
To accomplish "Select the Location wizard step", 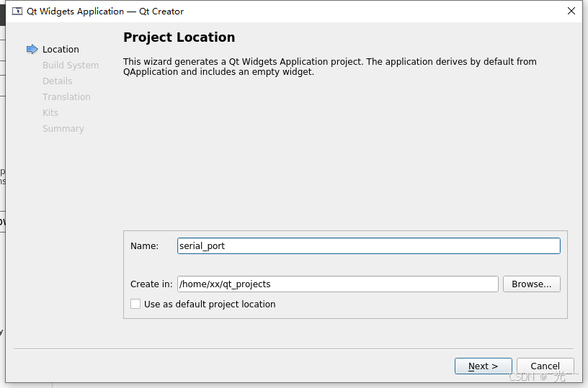I will click(x=61, y=49).
